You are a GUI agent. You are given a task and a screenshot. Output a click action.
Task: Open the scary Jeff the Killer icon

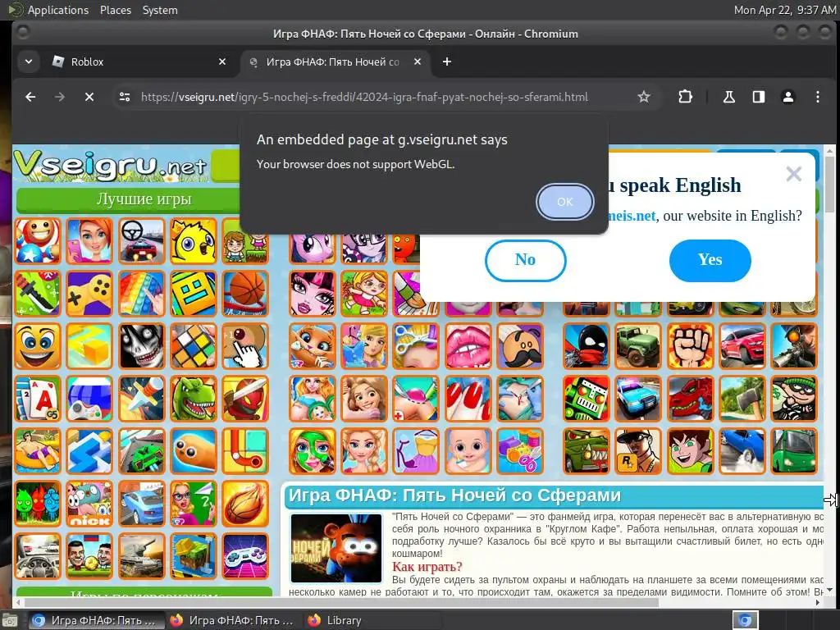click(141, 346)
